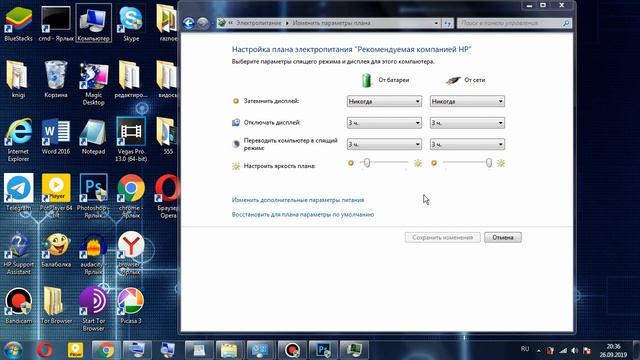Click battery brightness slider handle
Viewport: 640px width, 360px height.
pyautogui.click(x=367, y=163)
